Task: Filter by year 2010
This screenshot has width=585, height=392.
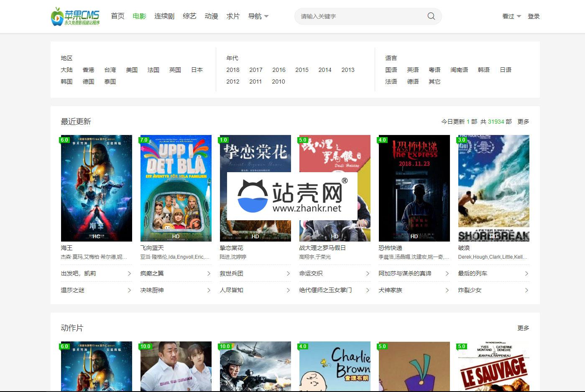Action: (278, 81)
